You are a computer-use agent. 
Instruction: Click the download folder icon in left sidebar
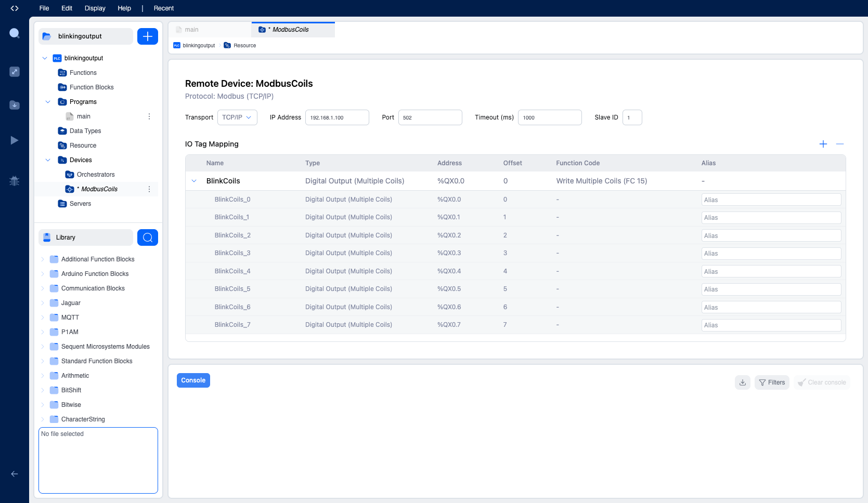[x=15, y=105]
